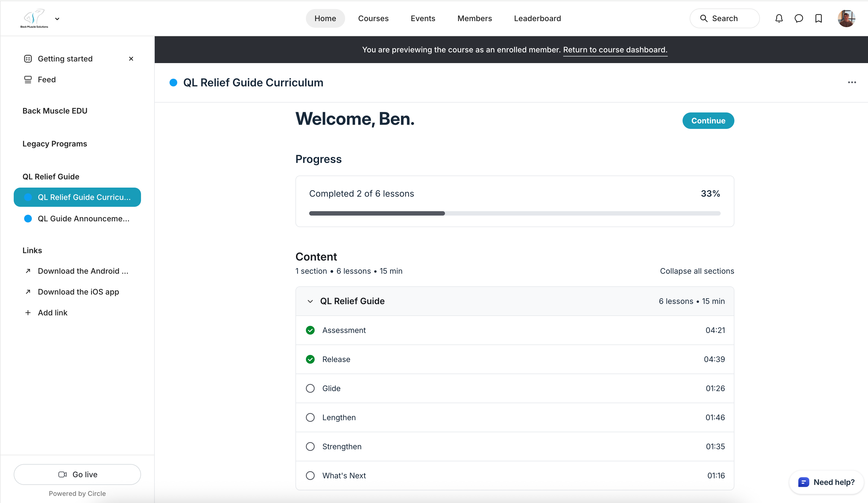The height and width of the screenshot is (503, 868).
Task: Open the Feed section
Action: tap(47, 79)
